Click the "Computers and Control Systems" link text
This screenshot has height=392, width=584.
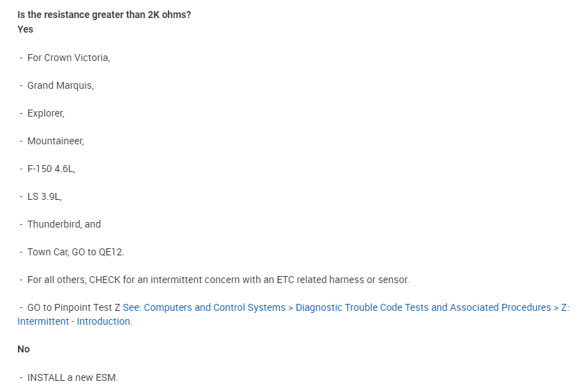[x=215, y=307]
